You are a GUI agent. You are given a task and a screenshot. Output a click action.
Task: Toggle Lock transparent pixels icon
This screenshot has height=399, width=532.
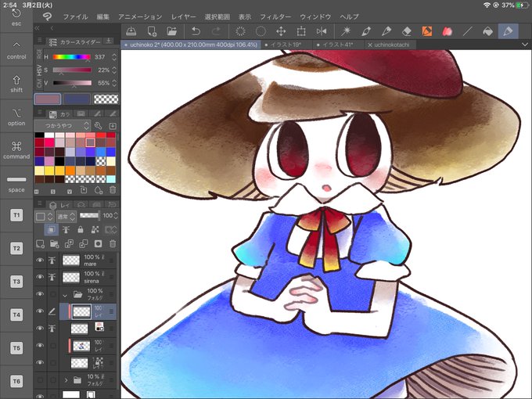coord(95,230)
